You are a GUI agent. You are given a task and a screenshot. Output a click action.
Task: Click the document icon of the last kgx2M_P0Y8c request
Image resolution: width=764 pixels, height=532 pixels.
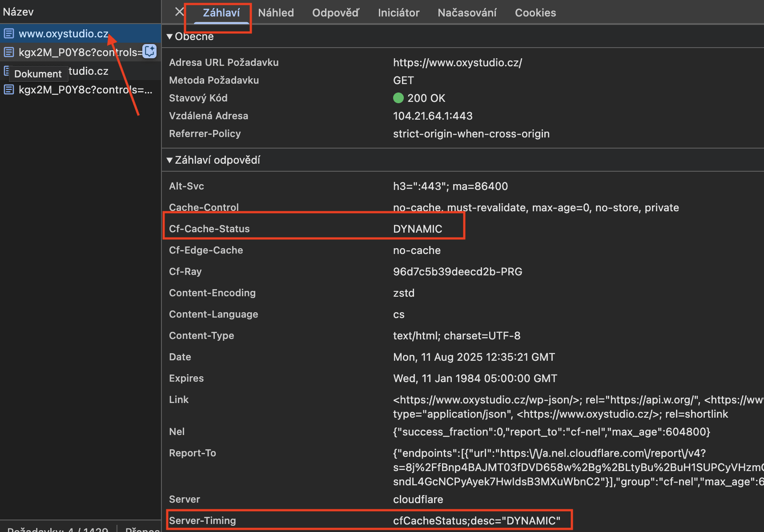(9, 90)
